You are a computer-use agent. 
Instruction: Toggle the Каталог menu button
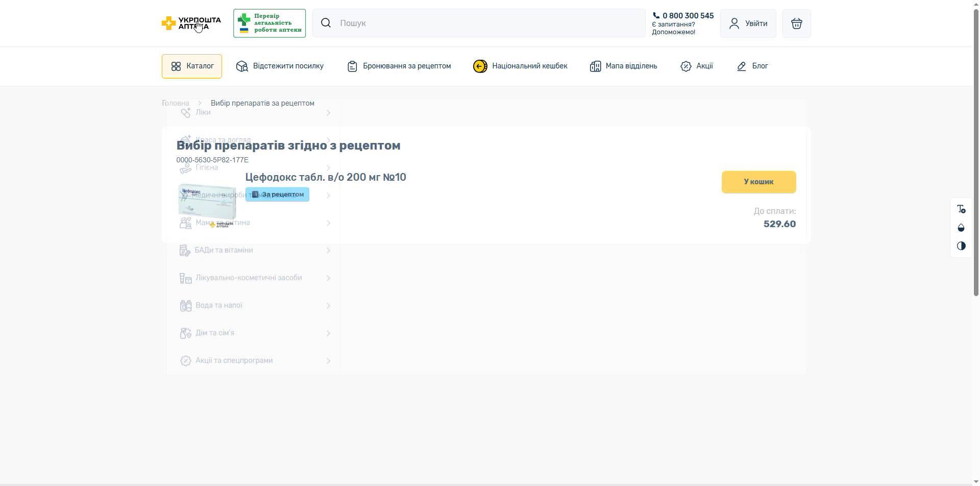pos(192,66)
